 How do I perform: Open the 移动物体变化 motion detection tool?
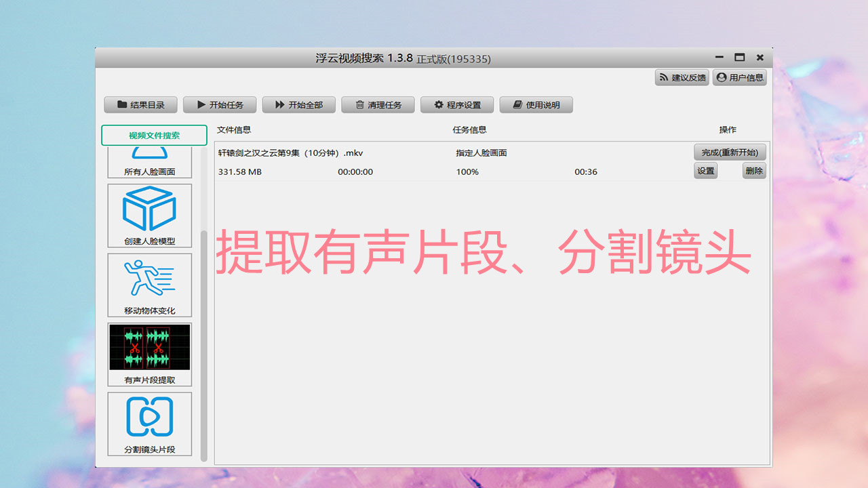[149, 285]
